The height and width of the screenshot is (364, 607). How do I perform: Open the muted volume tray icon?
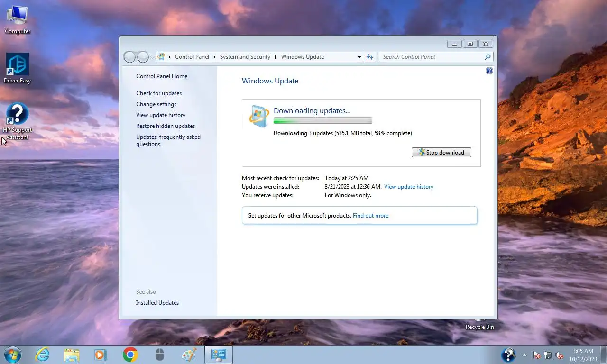pyautogui.click(x=559, y=355)
